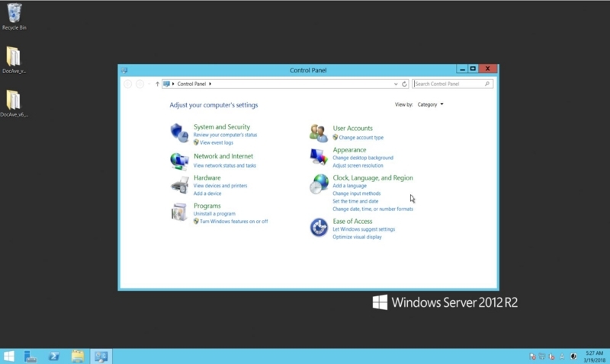The image size is (610, 364).
Task: Click the Control Panel window title icon
Action: pyautogui.click(x=124, y=70)
